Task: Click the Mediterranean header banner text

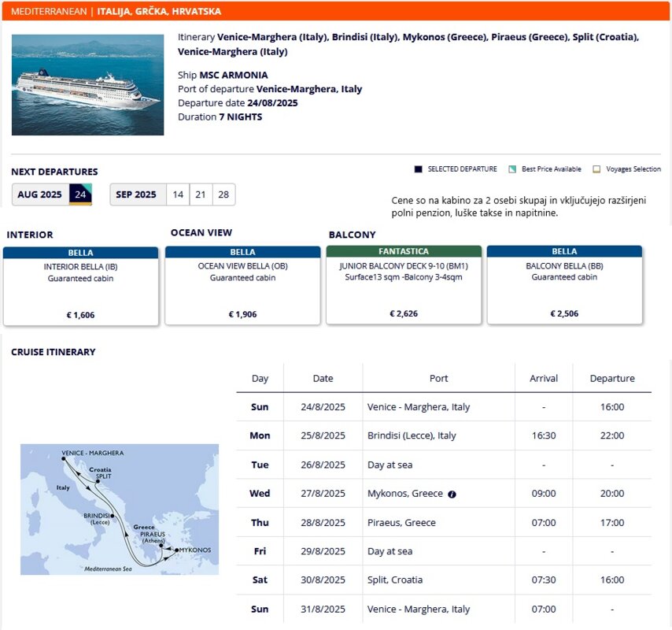Action: pyautogui.click(x=116, y=11)
